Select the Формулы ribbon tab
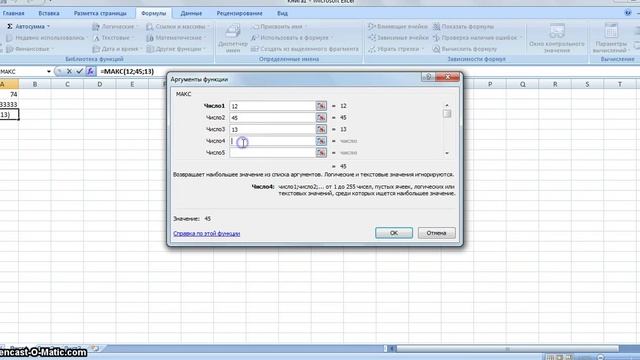This screenshot has width=640, height=360. pyautogui.click(x=153, y=13)
